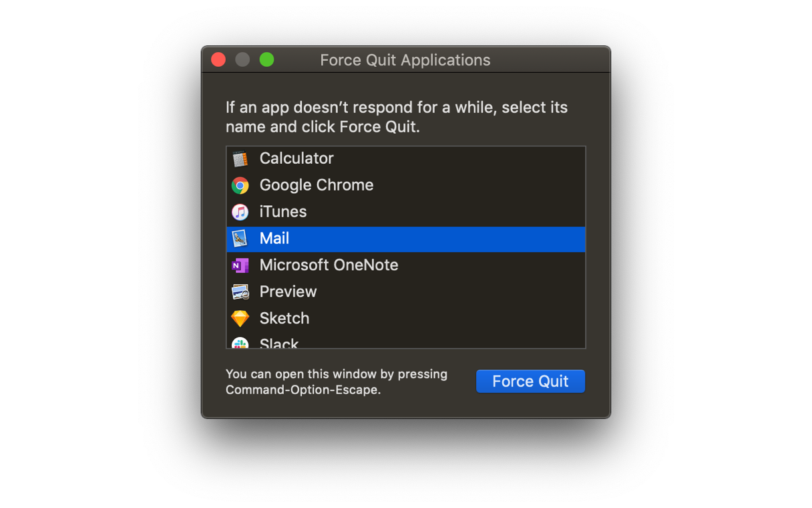Click the Slack app icon
Viewport: 812px width, 508px height.
click(240, 344)
